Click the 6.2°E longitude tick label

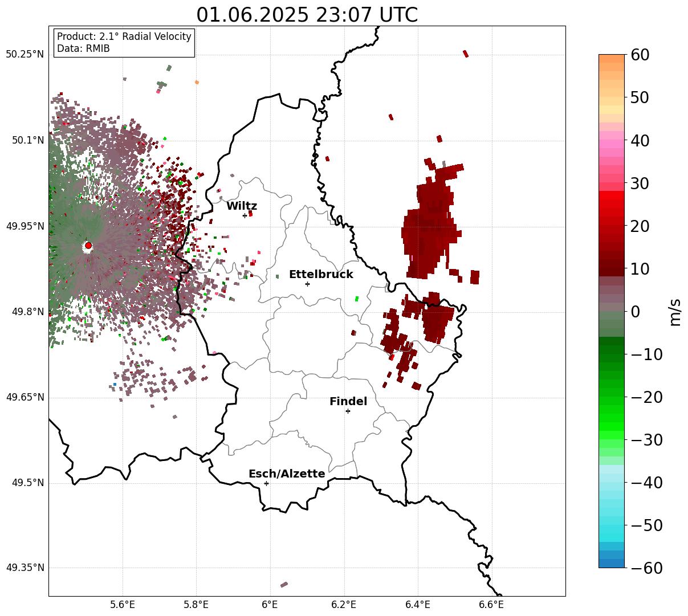coord(344,605)
